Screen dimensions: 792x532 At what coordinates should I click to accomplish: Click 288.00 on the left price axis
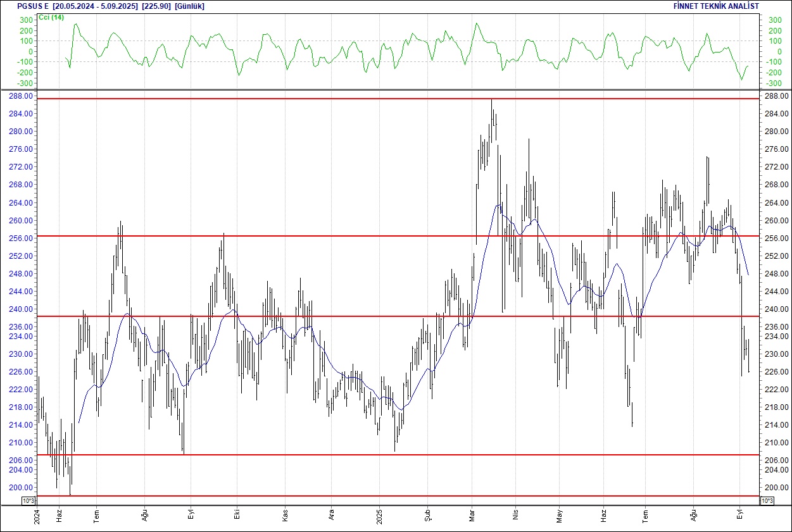pyautogui.click(x=22, y=96)
